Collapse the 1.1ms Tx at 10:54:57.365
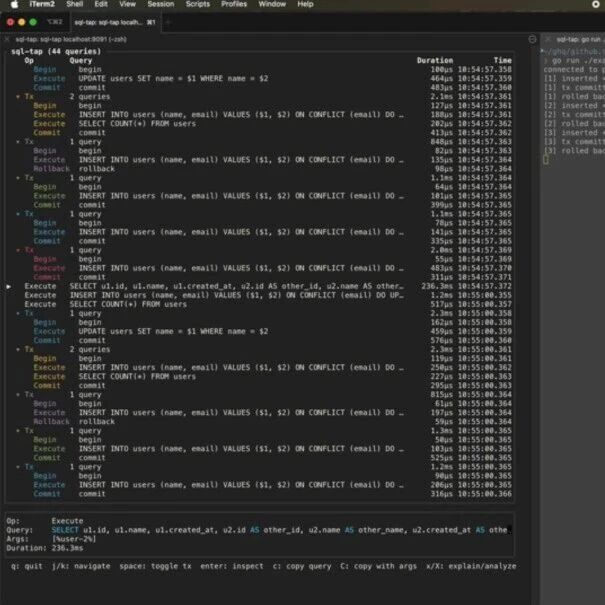 coord(18,214)
